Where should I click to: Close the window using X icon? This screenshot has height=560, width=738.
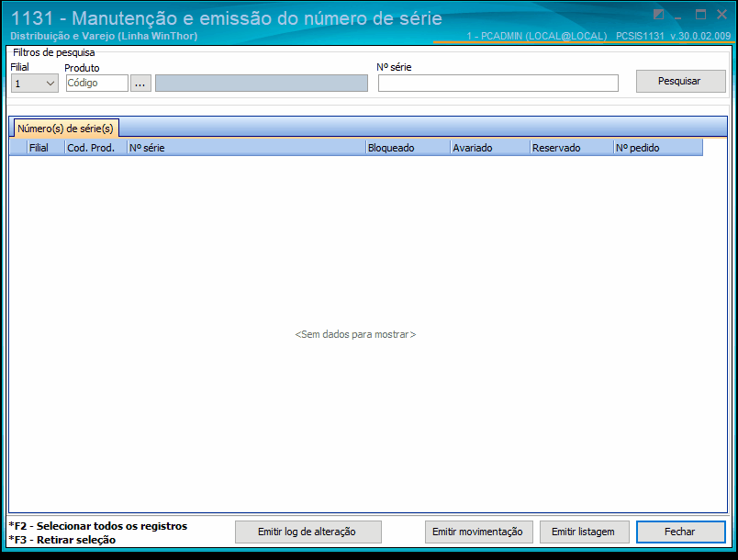pyautogui.click(x=721, y=15)
